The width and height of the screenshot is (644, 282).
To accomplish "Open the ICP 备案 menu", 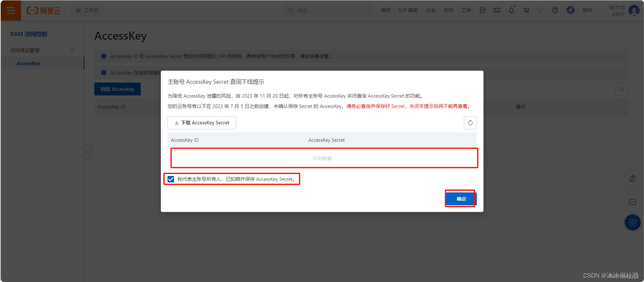I will coord(408,10).
